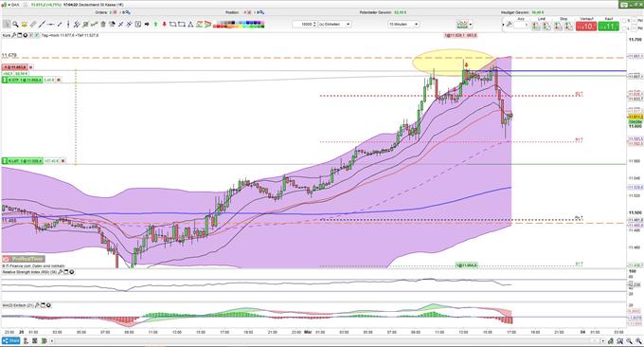Click the Verkauf sell button
This screenshot has height=347, width=644.
pyautogui.click(x=586, y=27)
